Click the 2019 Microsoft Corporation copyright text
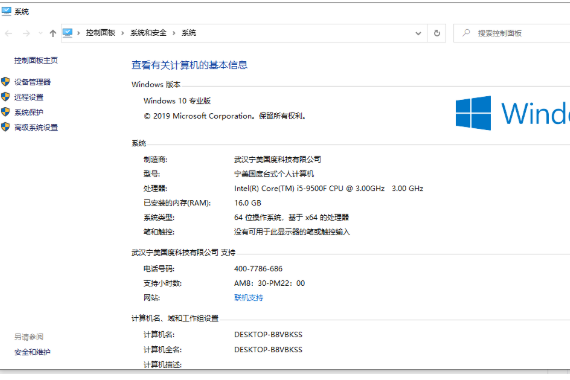The width and height of the screenshot is (570, 380). [x=224, y=116]
